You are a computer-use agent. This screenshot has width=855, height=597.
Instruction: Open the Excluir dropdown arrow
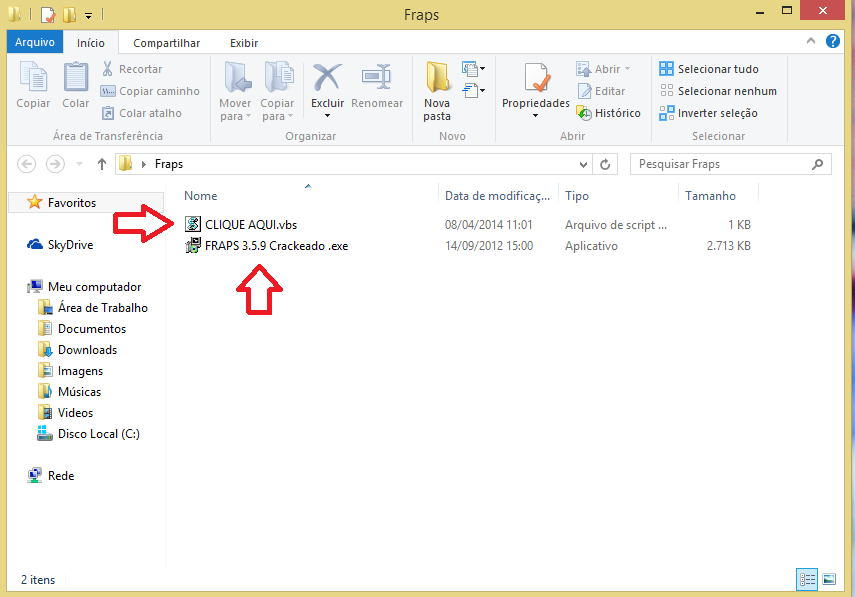(327, 116)
